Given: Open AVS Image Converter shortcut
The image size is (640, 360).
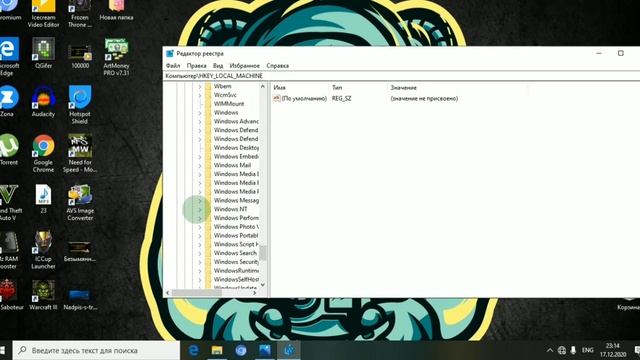Looking at the screenshot, I should click(80, 202).
